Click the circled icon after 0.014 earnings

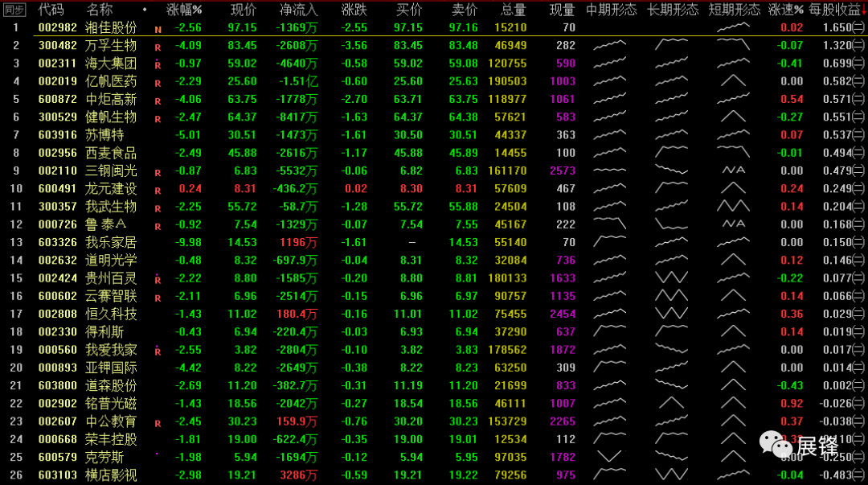click(858, 368)
